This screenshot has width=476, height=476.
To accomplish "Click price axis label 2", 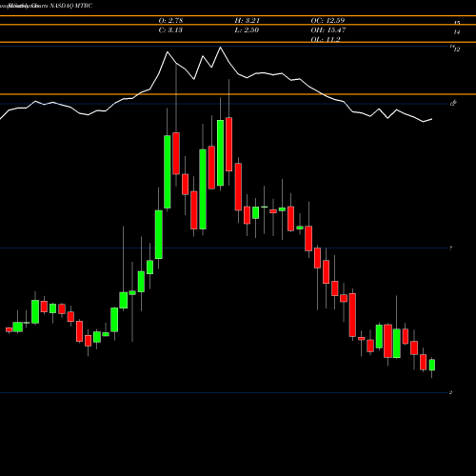I will coord(451,392).
